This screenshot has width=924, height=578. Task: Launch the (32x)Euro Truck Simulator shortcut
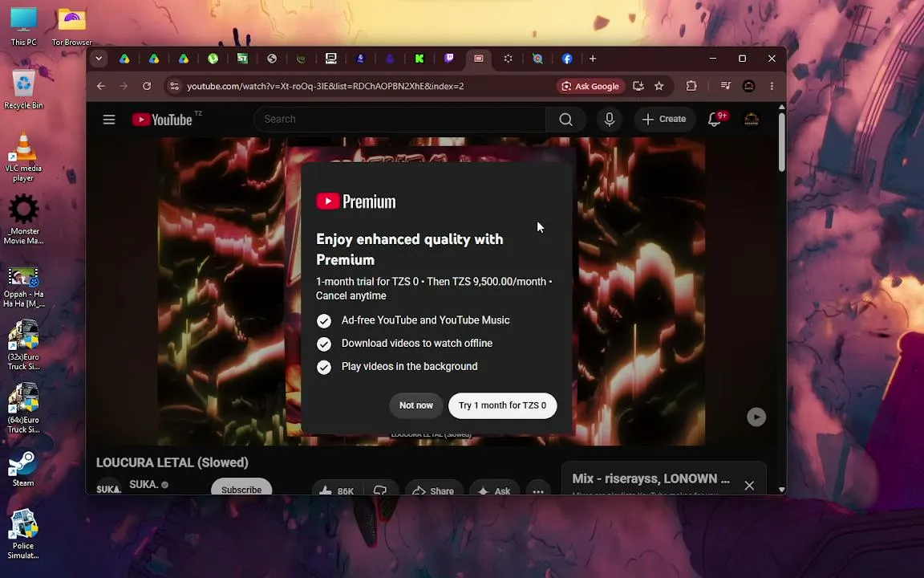[23, 345]
